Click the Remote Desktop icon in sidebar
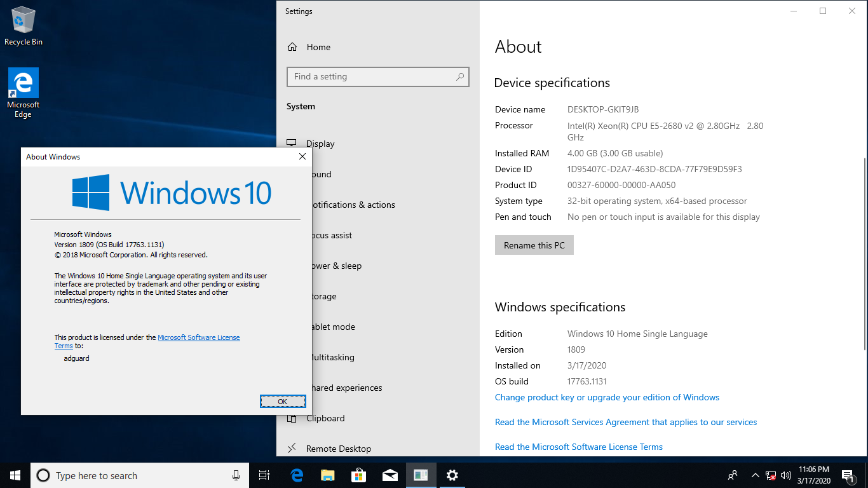The image size is (868, 488). (292, 449)
